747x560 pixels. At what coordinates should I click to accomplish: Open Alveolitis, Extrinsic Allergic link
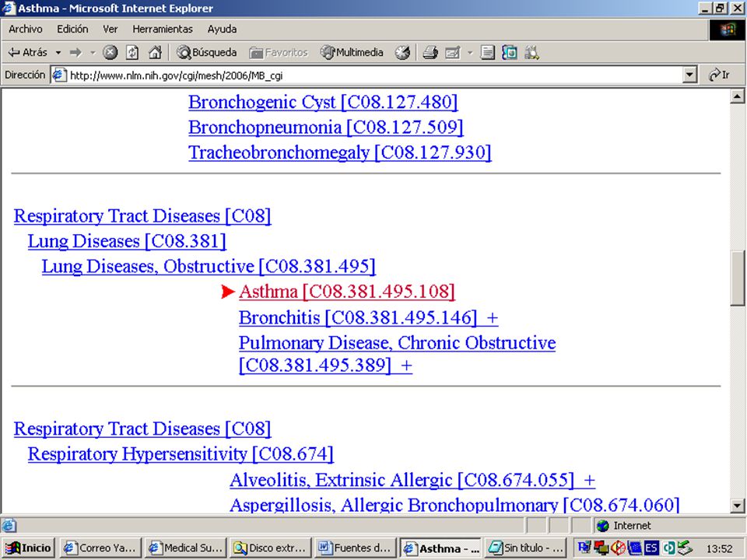(x=402, y=480)
